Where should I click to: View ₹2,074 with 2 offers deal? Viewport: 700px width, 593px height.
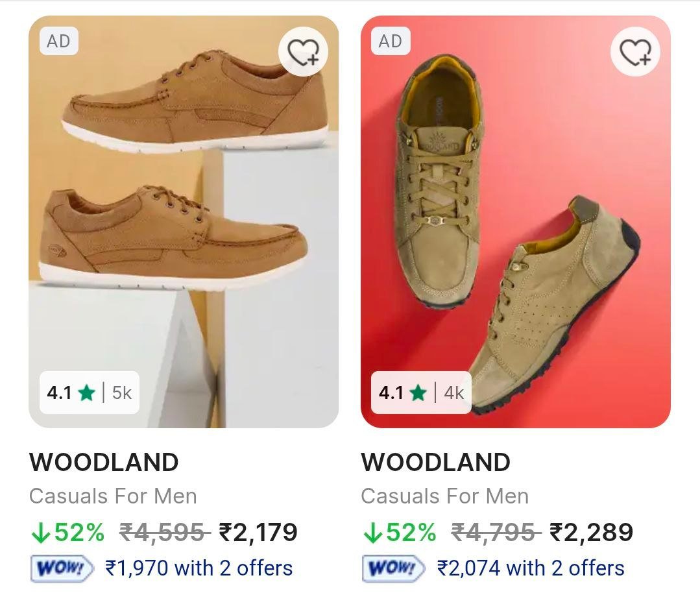coord(531,568)
